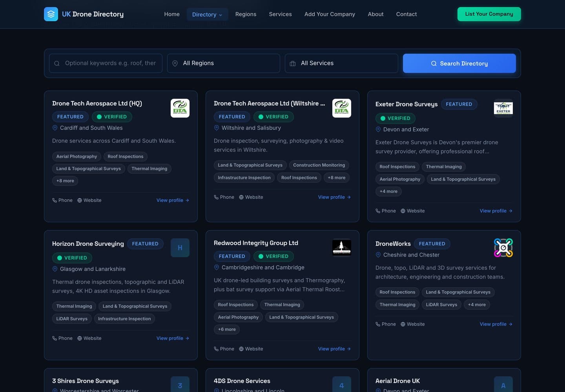The image size is (565, 392).
Task: Click Construction Monitoring tag on Wiltshire card
Action: 319,165
